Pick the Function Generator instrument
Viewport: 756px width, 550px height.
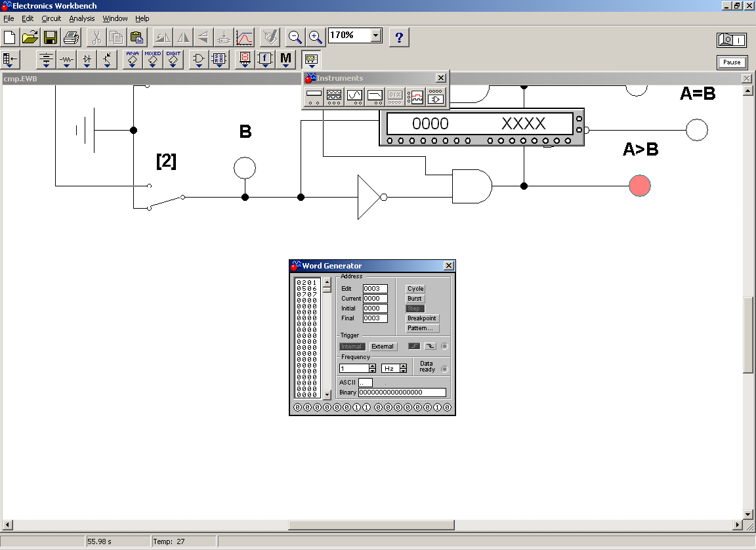pyautogui.click(x=334, y=96)
